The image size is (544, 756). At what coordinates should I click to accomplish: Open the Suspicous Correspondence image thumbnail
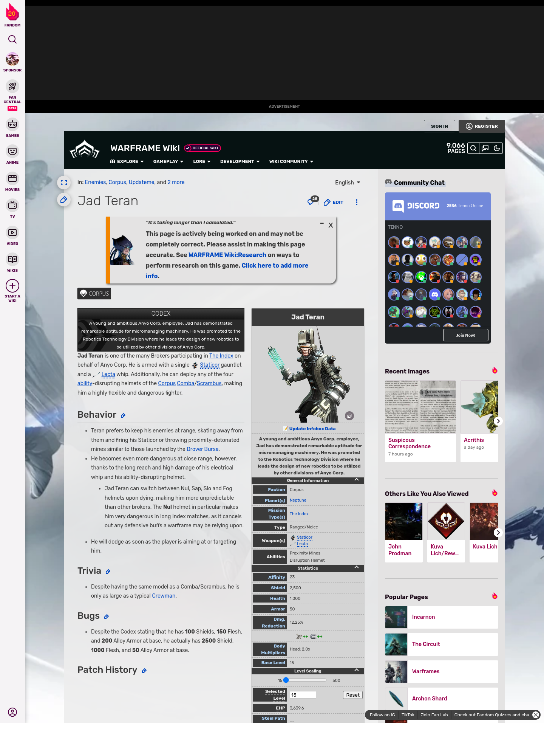pos(420,407)
